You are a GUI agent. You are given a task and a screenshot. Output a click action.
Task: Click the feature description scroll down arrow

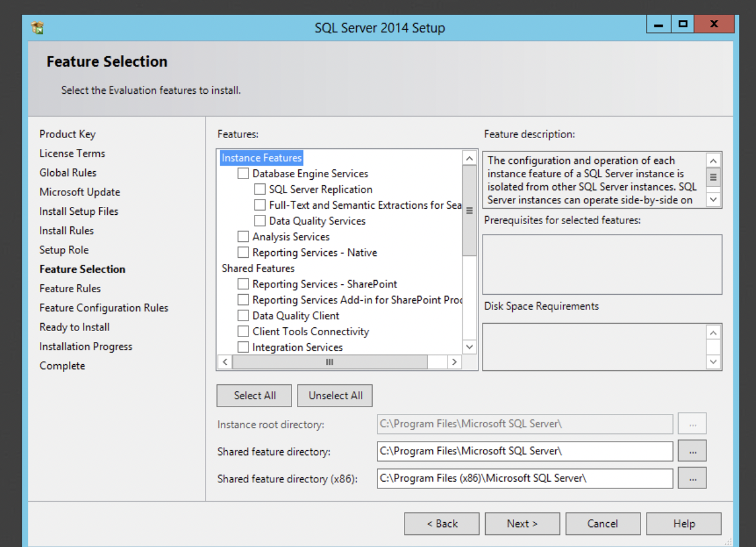[x=714, y=199]
